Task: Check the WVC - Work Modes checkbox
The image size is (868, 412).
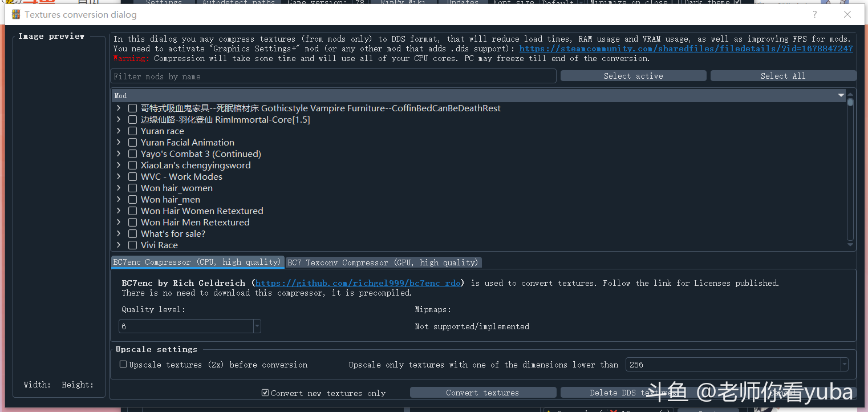Action: pos(132,177)
